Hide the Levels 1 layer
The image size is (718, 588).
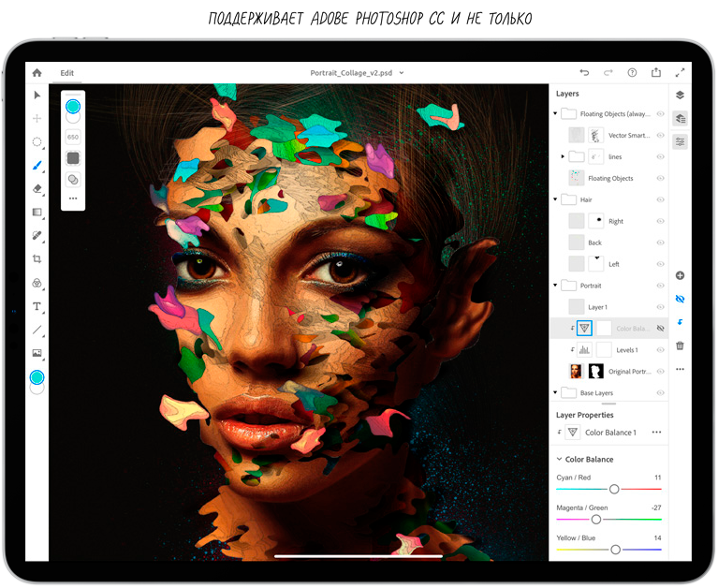pos(660,350)
